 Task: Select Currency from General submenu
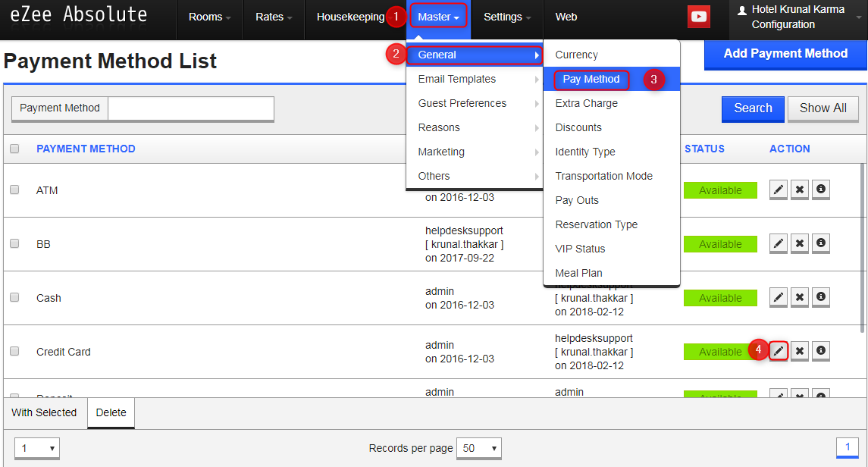(612, 55)
